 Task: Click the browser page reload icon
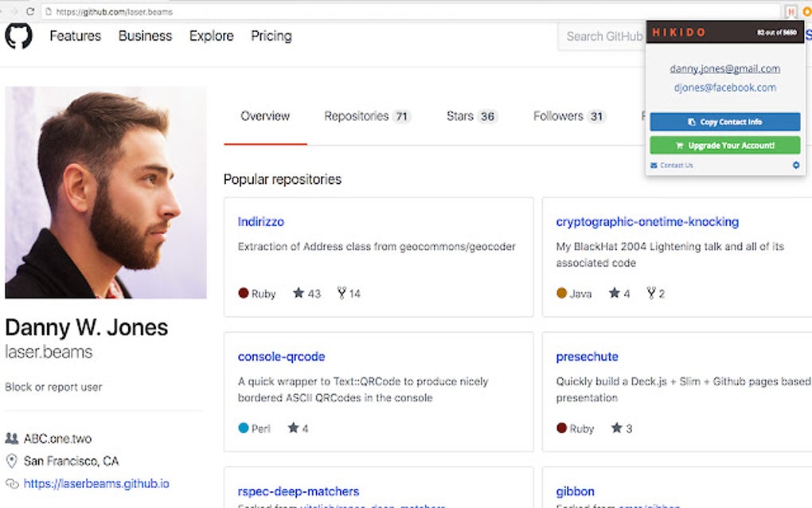[x=29, y=12]
